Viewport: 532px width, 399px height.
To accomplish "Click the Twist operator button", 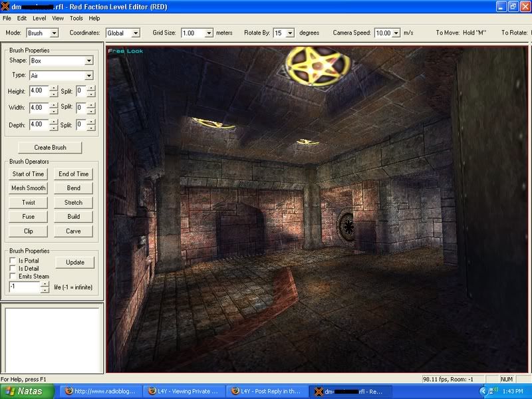I will [28, 203].
